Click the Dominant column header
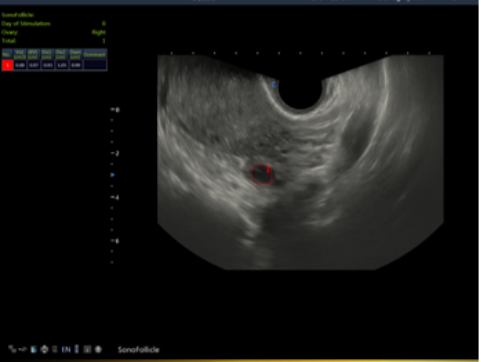Viewport: 481px width, 362px height. pos(95,54)
